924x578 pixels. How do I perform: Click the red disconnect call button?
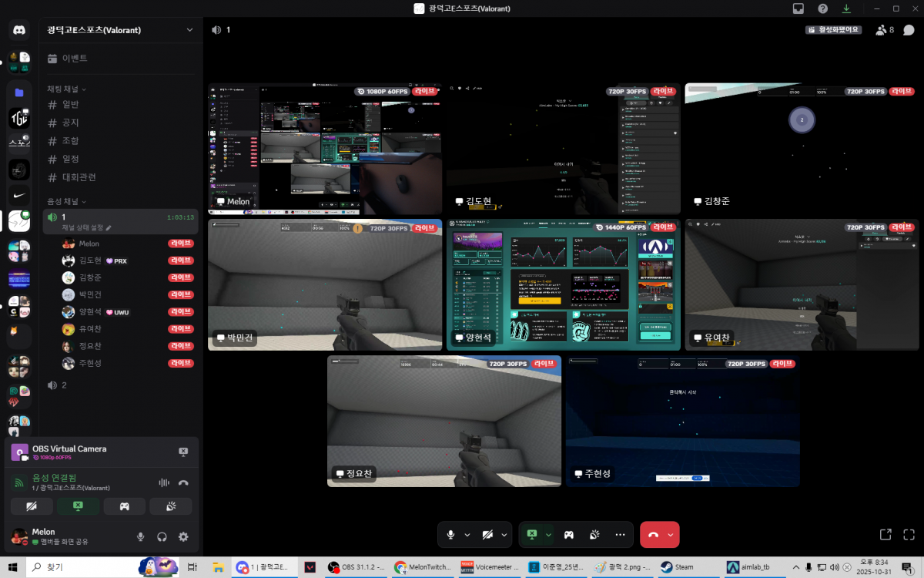pos(653,534)
